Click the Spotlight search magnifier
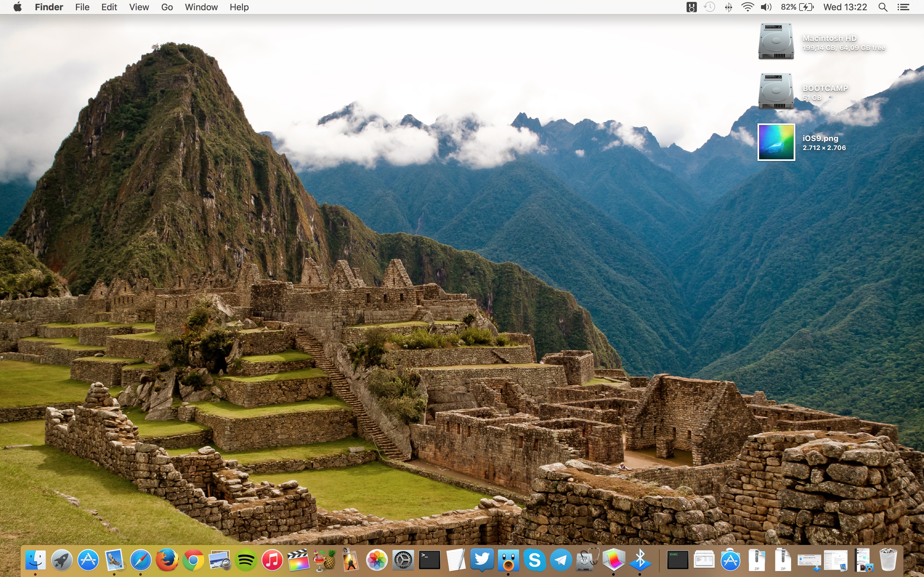 pyautogui.click(x=883, y=7)
